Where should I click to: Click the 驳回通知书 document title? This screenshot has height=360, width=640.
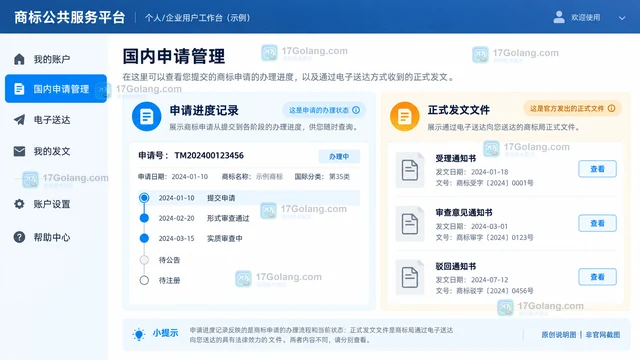456,267
